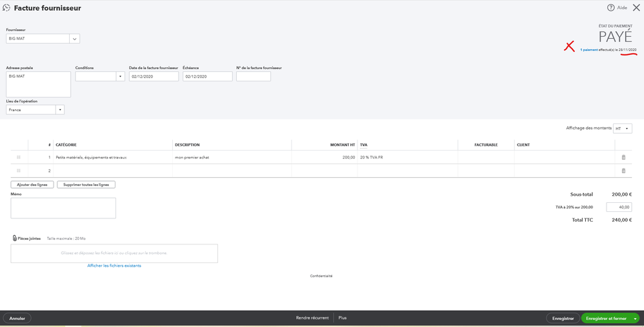Viewport: 644px width, 327px height.
Task: Delete line 1 using its trash icon
Action: tap(623, 157)
